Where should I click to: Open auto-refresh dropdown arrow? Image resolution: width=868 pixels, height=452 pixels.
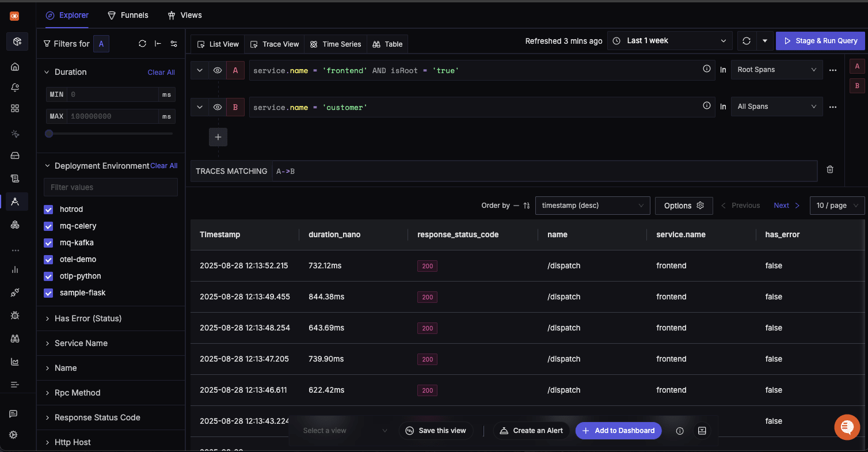click(764, 41)
